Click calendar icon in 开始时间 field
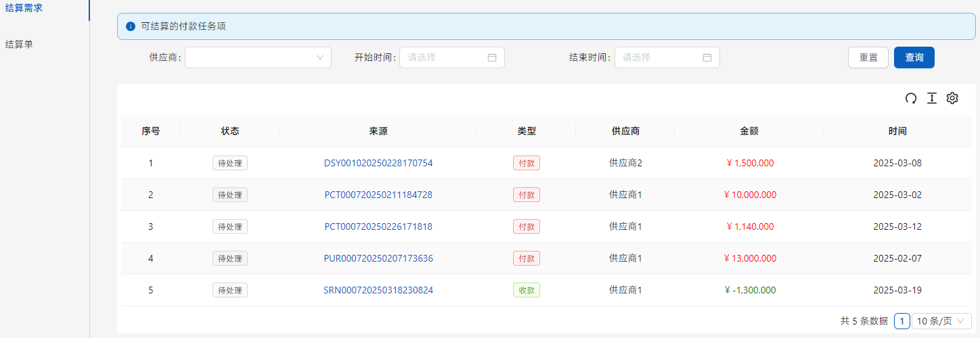 [x=492, y=57]
